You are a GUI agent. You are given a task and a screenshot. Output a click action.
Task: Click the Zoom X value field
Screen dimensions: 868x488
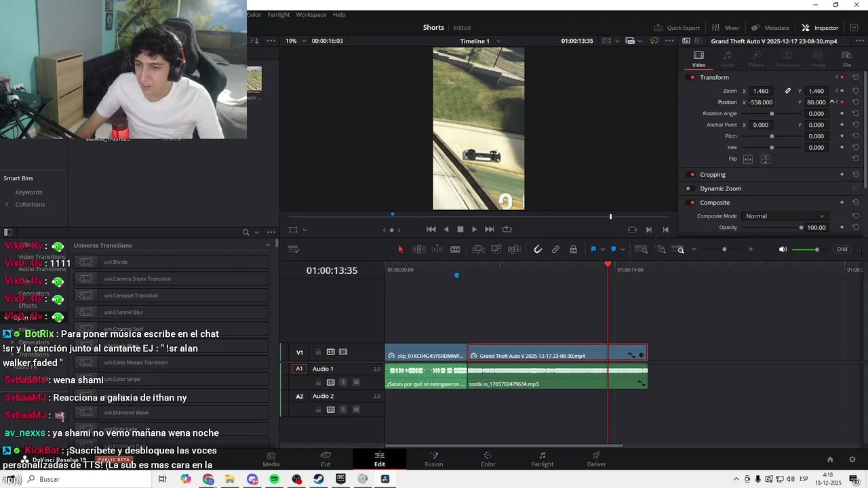coord(762,91)
